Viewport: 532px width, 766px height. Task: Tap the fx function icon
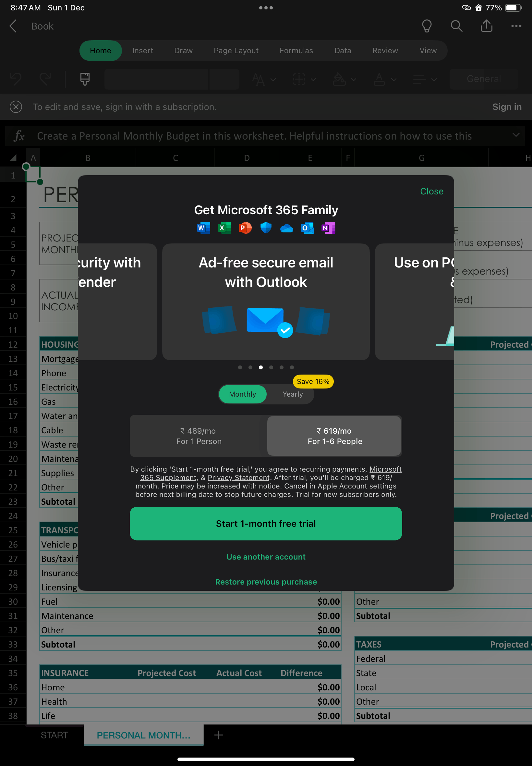tap(19, 136)
